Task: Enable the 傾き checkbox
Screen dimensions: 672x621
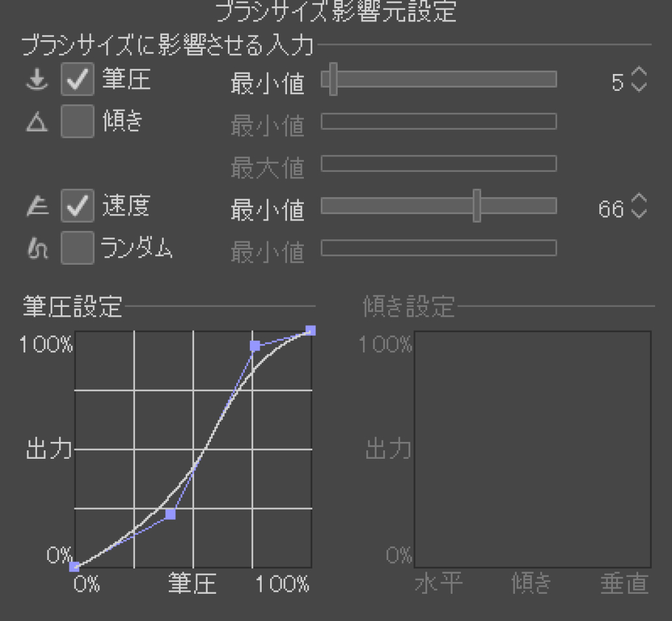Action: click(77, 122)
